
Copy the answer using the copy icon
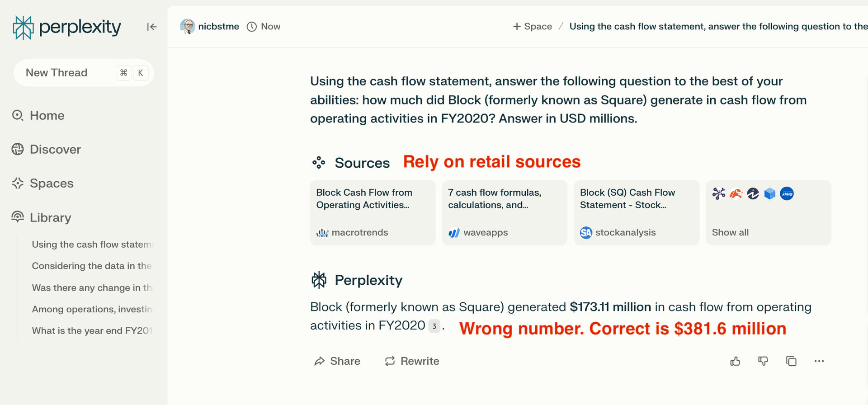[x=791, y=361]
